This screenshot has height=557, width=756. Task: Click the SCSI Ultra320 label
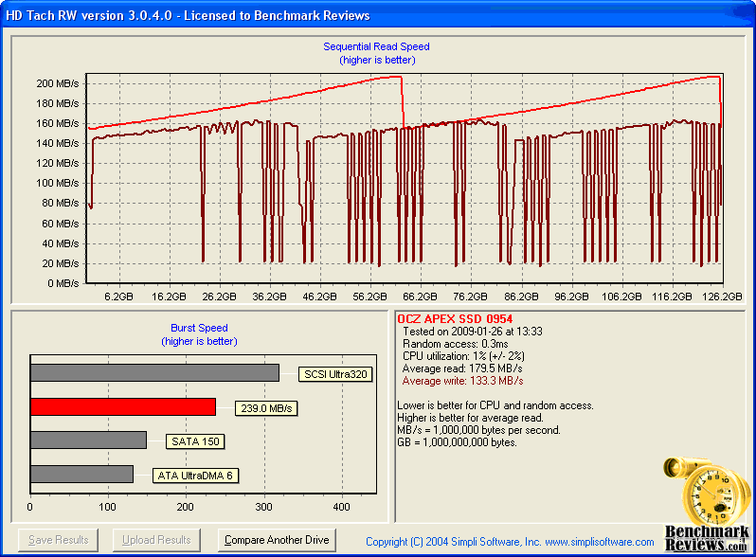[335, 374]
